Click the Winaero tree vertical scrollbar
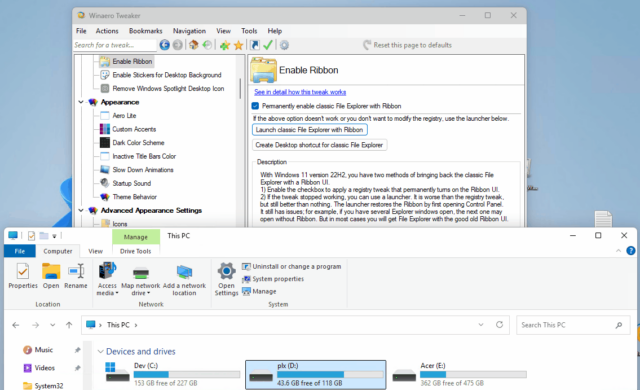Screen dimensions: 640x390 point(240,88)
